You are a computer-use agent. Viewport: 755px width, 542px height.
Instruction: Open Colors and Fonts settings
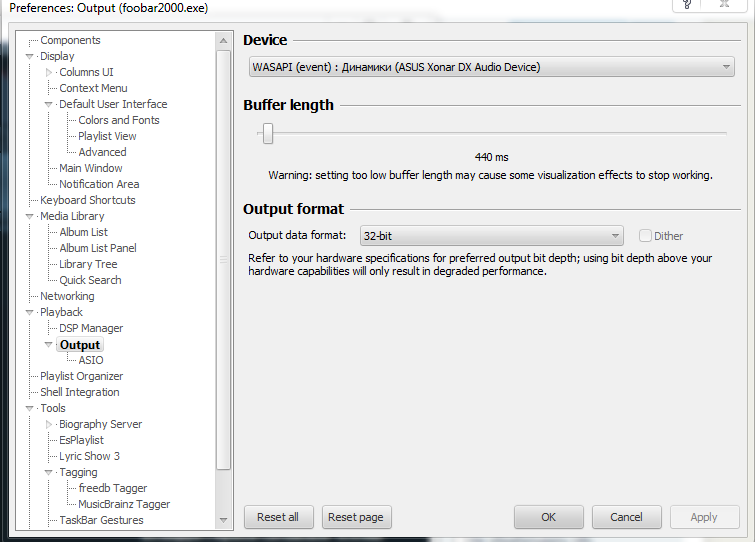coord(119,120)
